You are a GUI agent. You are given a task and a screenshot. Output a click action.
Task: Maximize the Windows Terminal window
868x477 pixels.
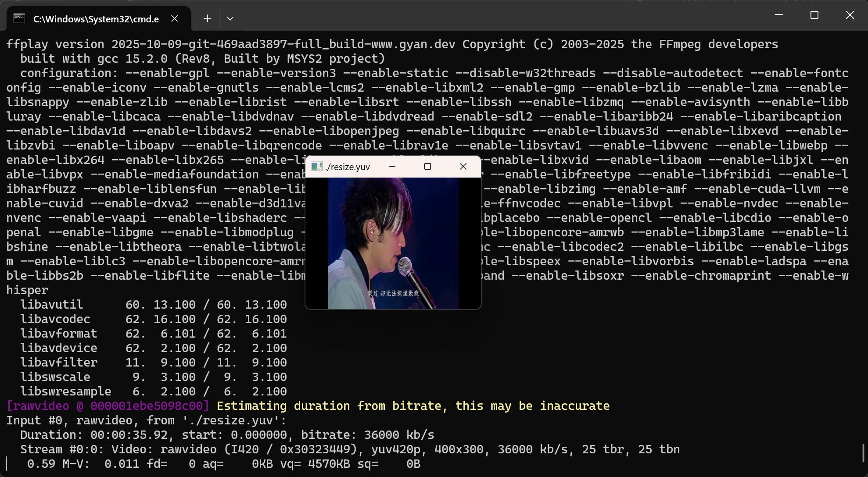pyautogui.click(x=814, y=15)
